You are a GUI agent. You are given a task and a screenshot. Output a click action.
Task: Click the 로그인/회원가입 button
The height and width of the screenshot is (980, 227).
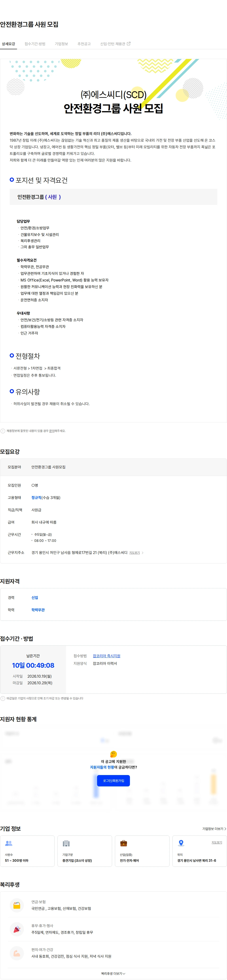(x=113, y=780)
